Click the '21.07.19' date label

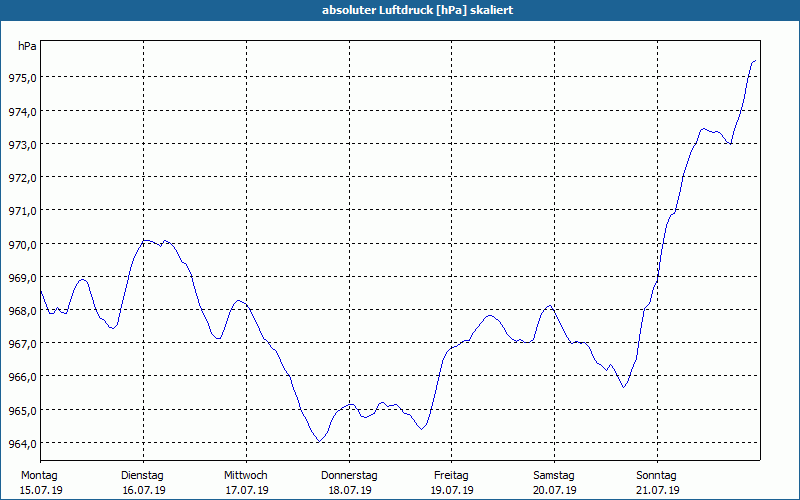point(658,490)
